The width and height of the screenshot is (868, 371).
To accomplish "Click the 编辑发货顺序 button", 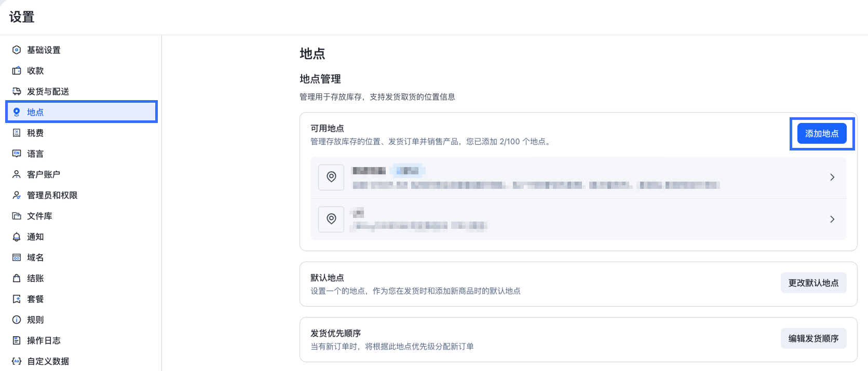I will point(813,338).
